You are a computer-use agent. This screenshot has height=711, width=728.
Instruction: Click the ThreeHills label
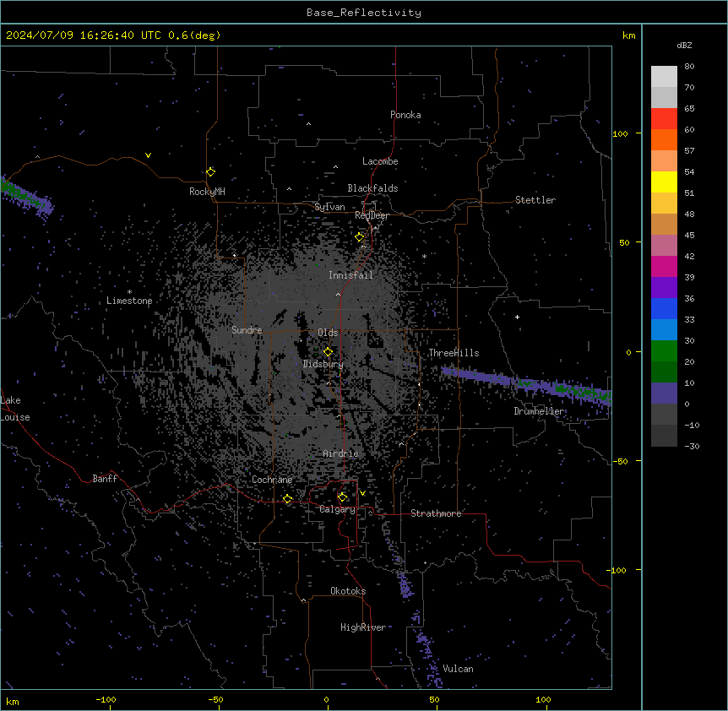(x=454, y=353)
